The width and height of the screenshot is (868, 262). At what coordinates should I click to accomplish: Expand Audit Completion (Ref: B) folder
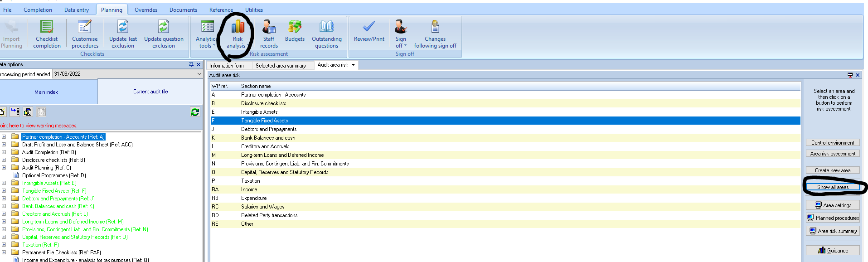4,152
